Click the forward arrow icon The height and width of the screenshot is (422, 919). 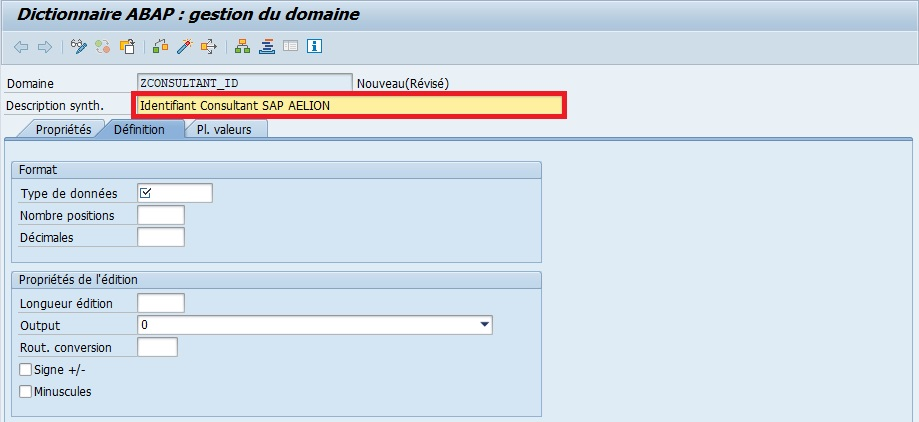click(44, 46)
